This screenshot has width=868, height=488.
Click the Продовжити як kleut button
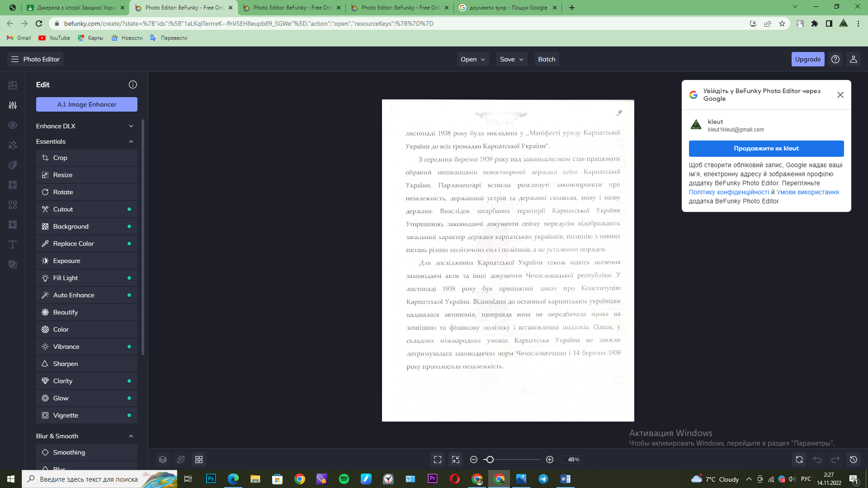coord(766,148)
